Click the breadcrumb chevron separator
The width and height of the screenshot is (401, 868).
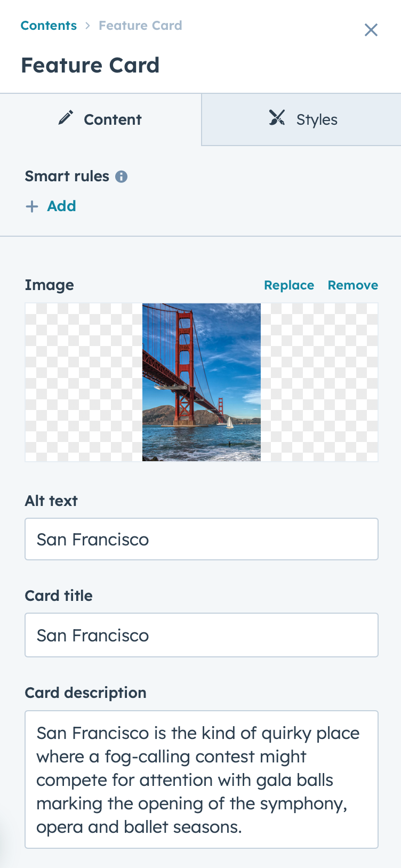(x=87, y=26)
